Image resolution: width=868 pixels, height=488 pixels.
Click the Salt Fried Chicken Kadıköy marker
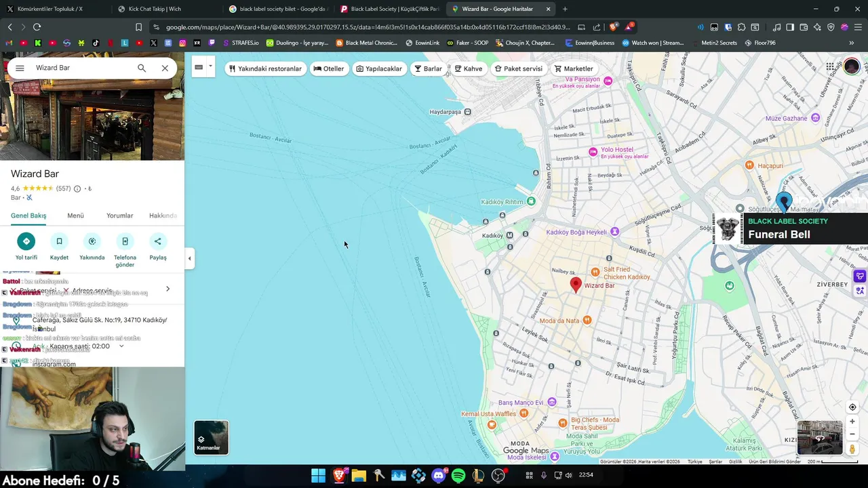[595, 270]
